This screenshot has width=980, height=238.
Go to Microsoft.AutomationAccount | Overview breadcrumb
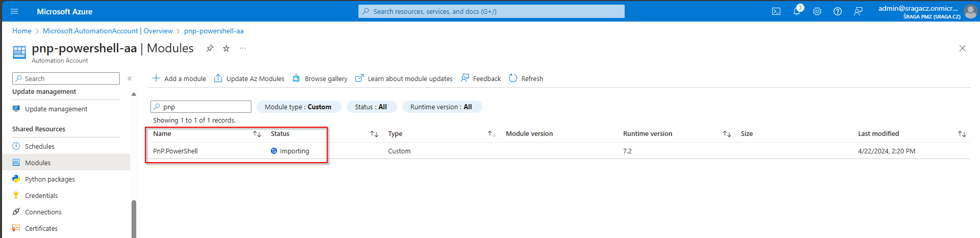[x=108, y=31]
